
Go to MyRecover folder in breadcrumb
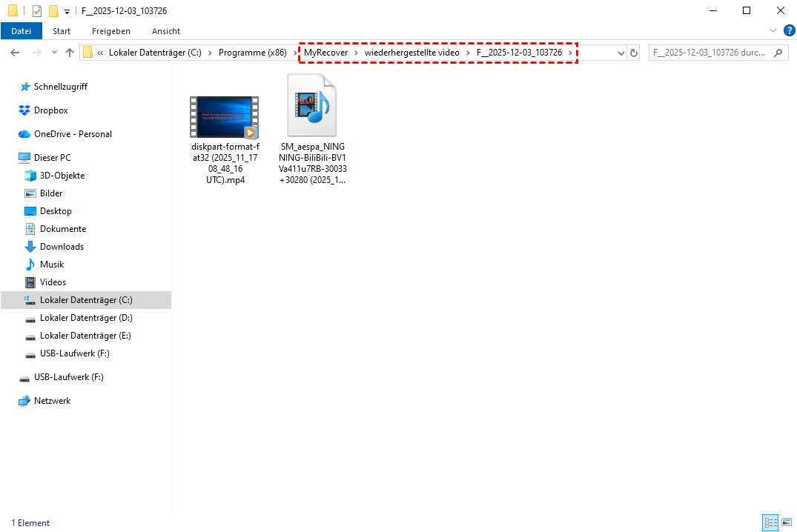pos(325,53)
